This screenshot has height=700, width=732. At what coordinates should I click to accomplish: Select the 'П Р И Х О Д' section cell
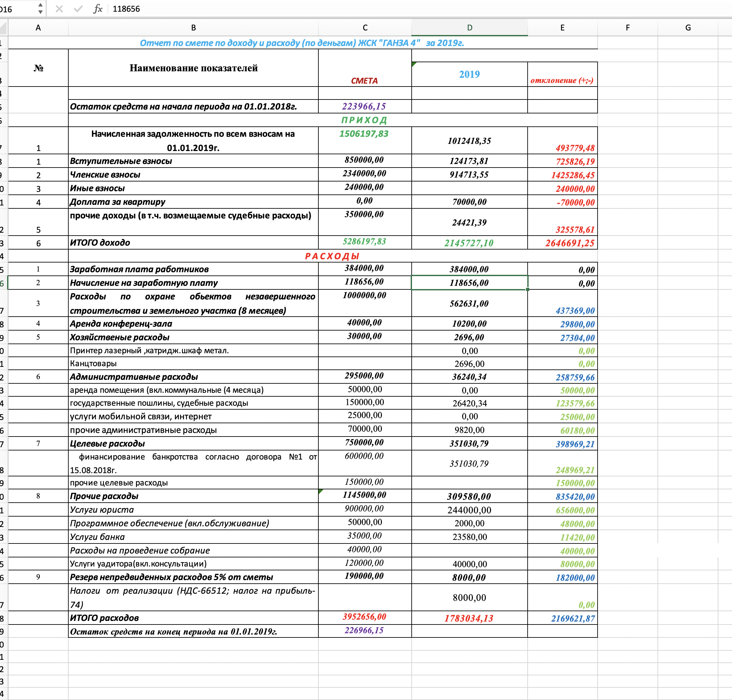(333, 120)
